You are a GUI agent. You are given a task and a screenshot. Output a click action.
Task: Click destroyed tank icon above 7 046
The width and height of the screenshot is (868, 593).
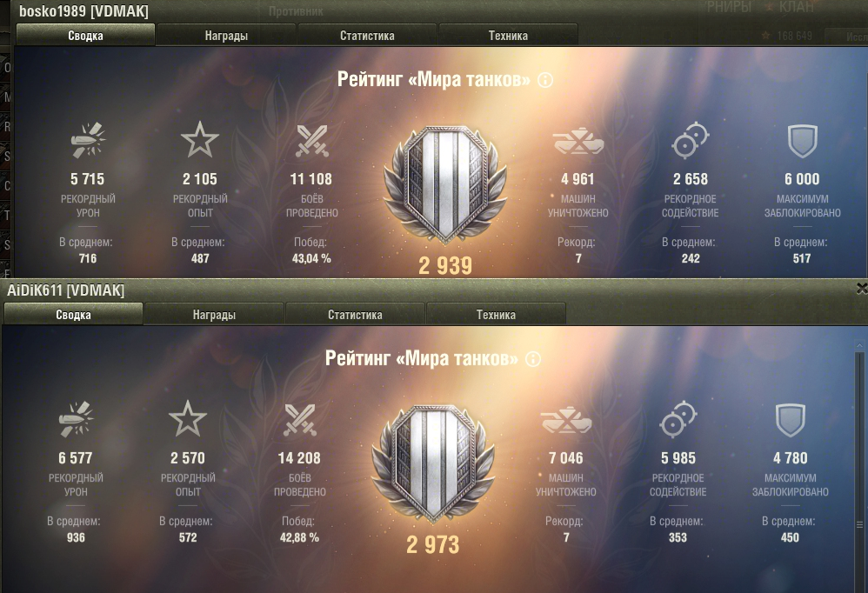click(x=565, y=420)
